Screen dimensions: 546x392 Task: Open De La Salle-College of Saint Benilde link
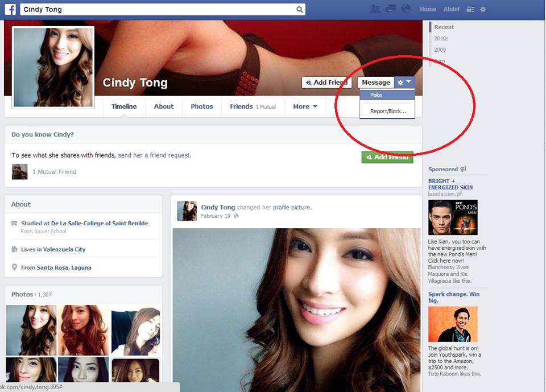point(100,223)
